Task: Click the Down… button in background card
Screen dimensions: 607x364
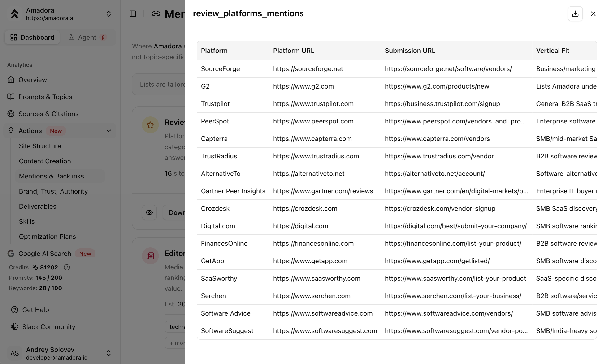Action: coord(174,212)
